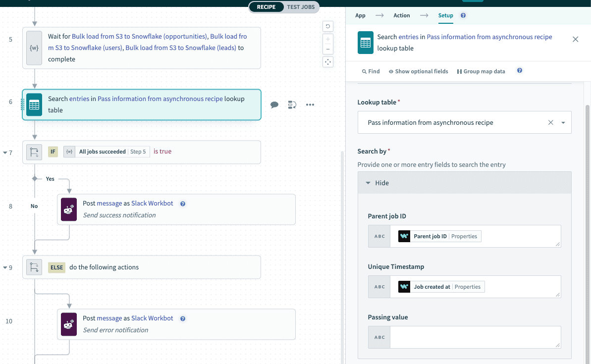Viewport: 591px width, 364px height.
Task: Click the Passing value input field
Action: pos(475,337)
